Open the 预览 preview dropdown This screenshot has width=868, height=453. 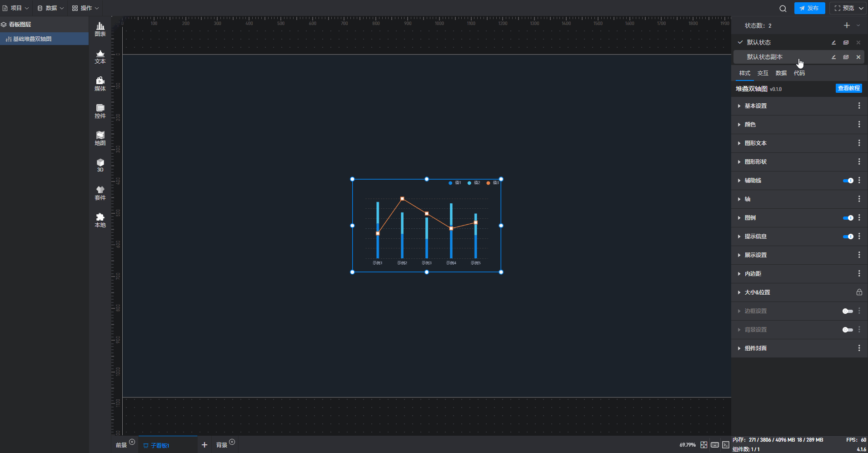848,8
